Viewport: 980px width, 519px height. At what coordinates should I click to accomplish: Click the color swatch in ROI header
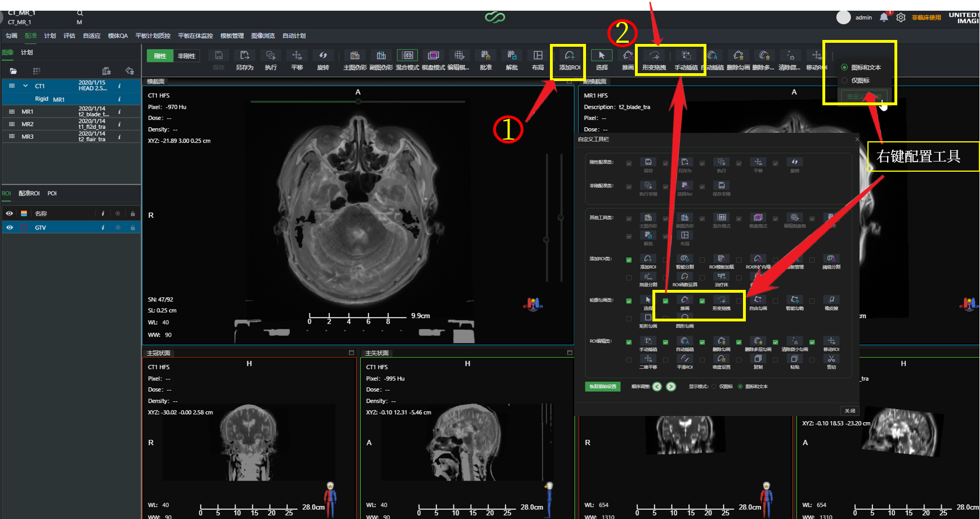click(24, 213)
